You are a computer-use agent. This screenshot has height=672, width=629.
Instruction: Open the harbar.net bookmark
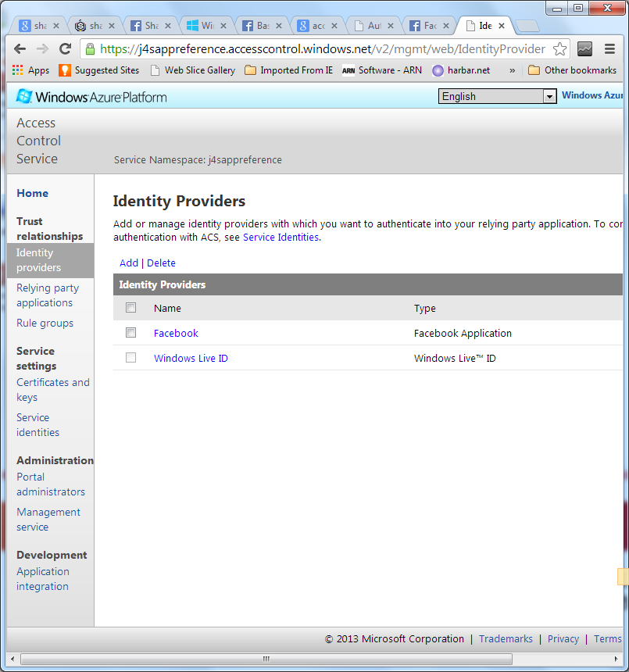pyautogui.click(x=461, y=70)
